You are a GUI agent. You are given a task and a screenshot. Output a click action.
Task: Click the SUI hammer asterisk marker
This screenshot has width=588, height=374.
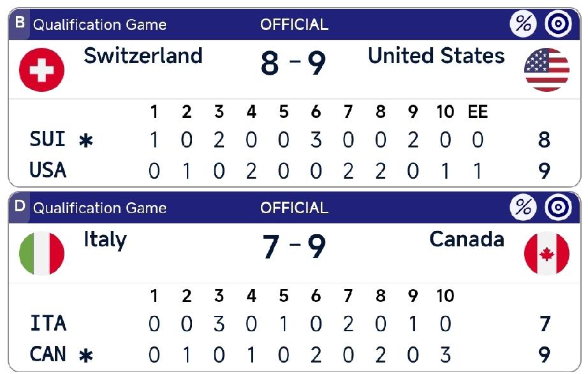click(85, 140)
